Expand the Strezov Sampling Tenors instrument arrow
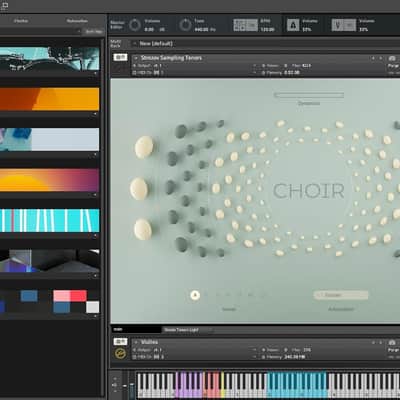The image size is (400, 400). 136,58
